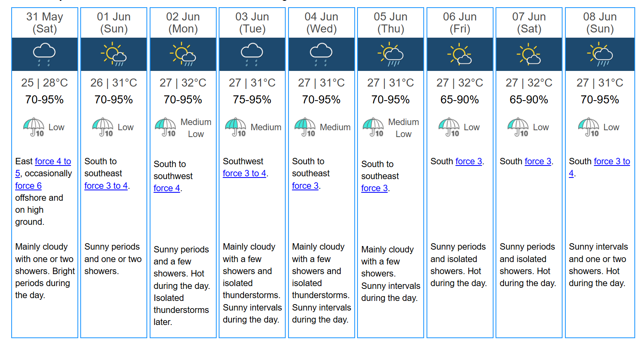Open the 'force 4 to 5' link on 31 May
The height and width of the screenshot is (345, 644).
coord(43,167)
